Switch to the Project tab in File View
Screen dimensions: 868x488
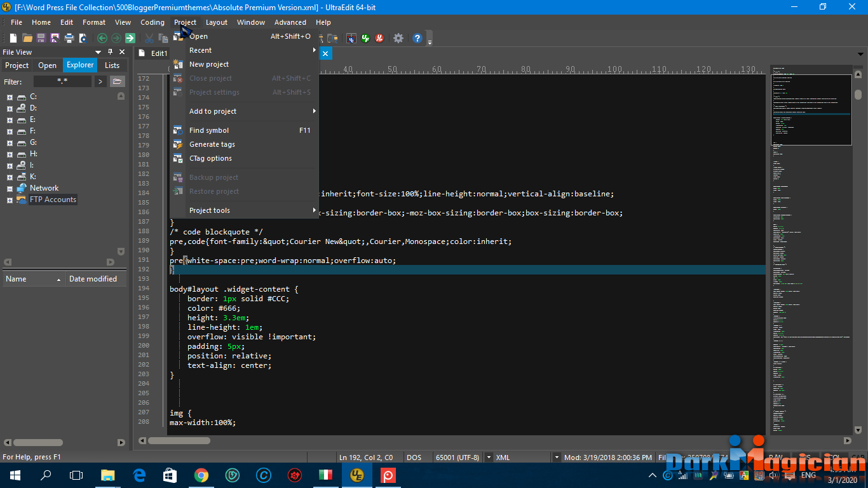pyautogui.click(x=17, y=65)
